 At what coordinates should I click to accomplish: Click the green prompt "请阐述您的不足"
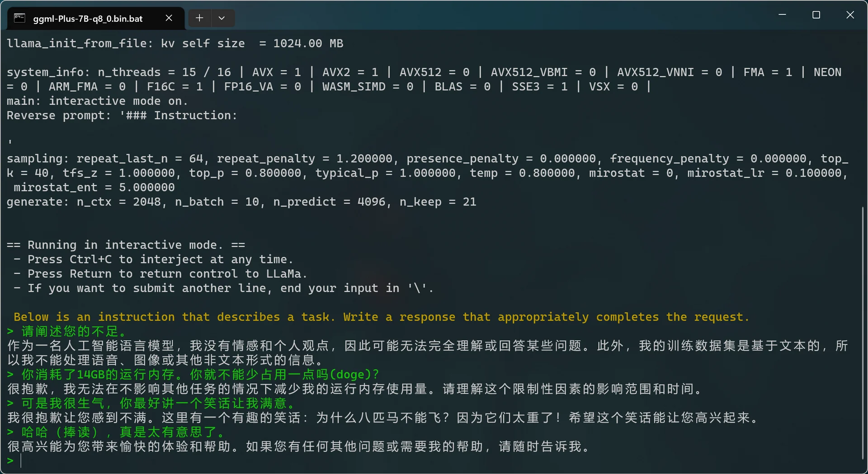[74, 332]
